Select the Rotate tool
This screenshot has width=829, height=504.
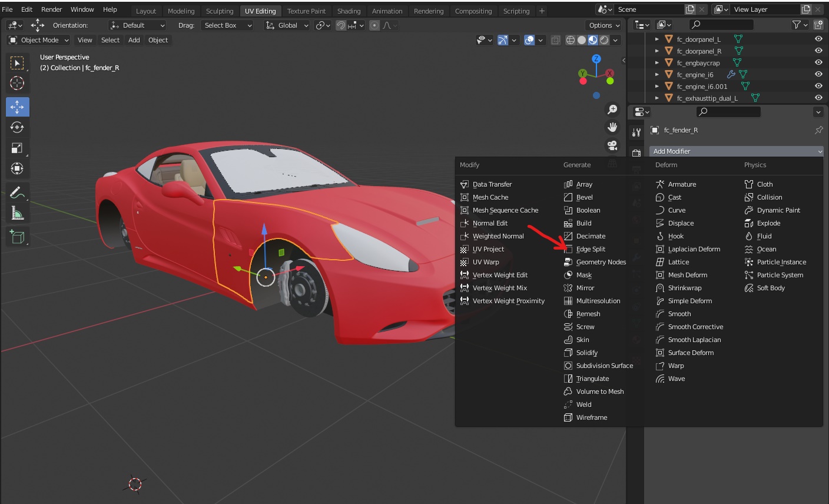[17, 127]
